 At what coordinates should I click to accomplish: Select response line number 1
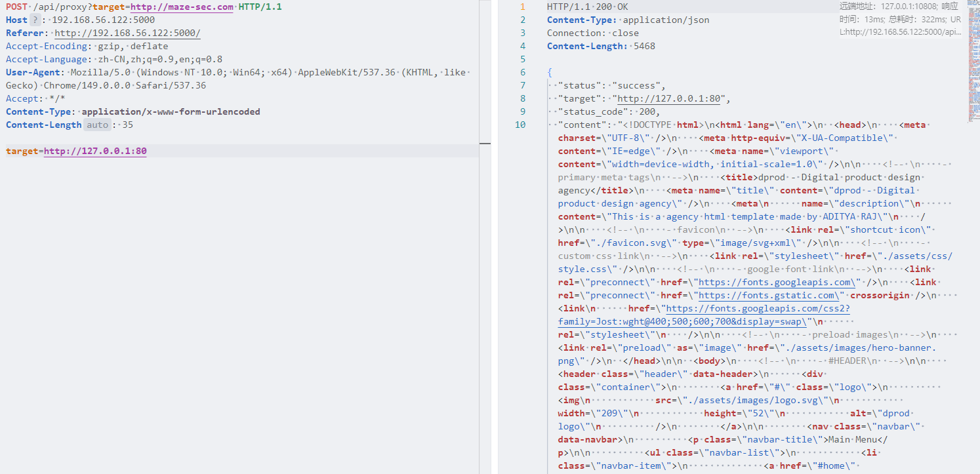[x=522, y=7]
